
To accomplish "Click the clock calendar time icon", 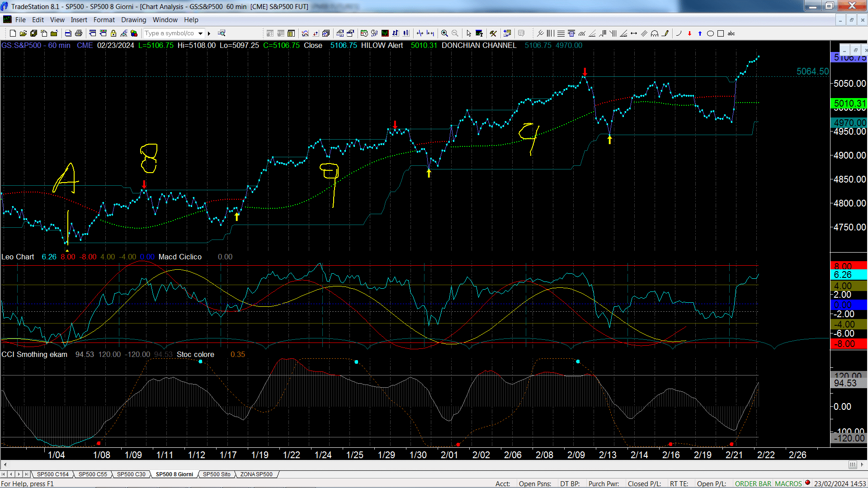I will point(364,33).
